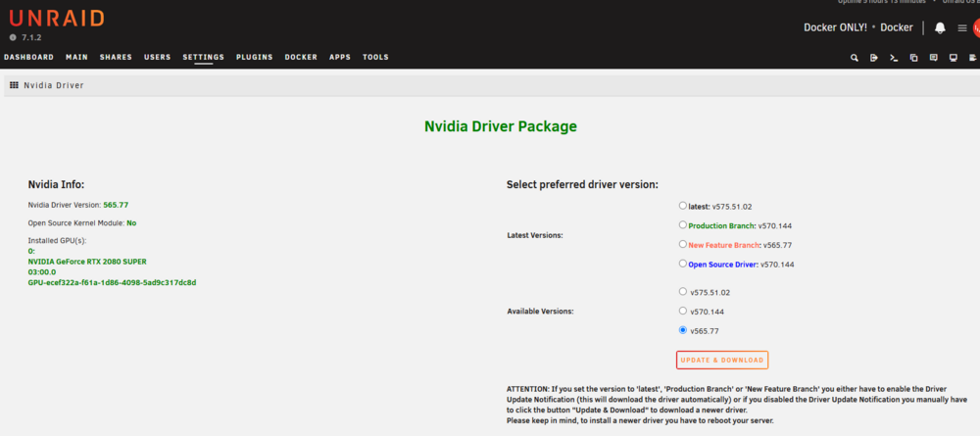Select available version v575.51.02 radio
The height and width of the screenshot is (436, 980).
point(682,291)
